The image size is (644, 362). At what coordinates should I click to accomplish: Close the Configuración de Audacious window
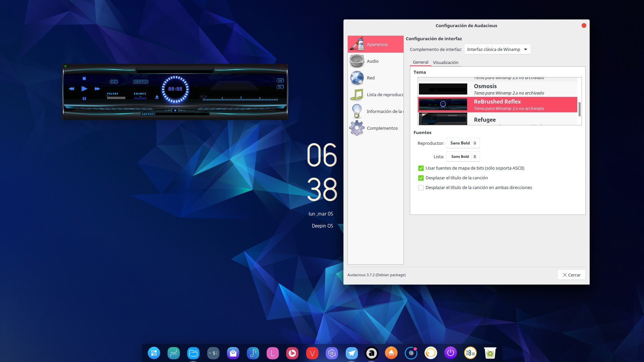584,25
